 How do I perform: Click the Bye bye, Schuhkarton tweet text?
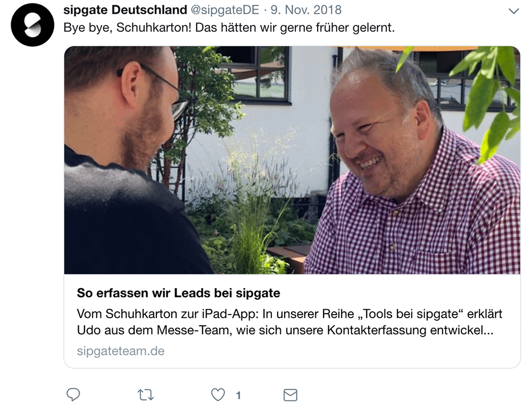(229, 28)
